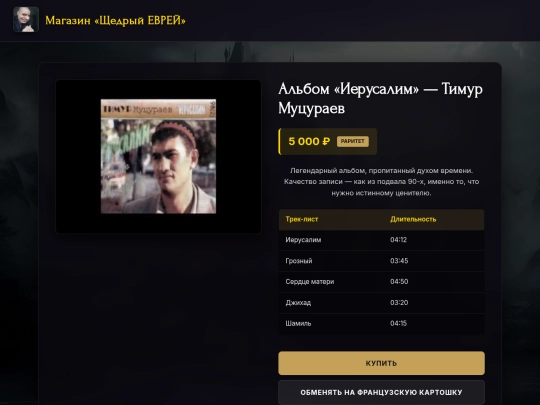The width and height of the screenshot is (540, 405).
Task: Click the 04:15 duration value
Action: click(x=398, y=323)
